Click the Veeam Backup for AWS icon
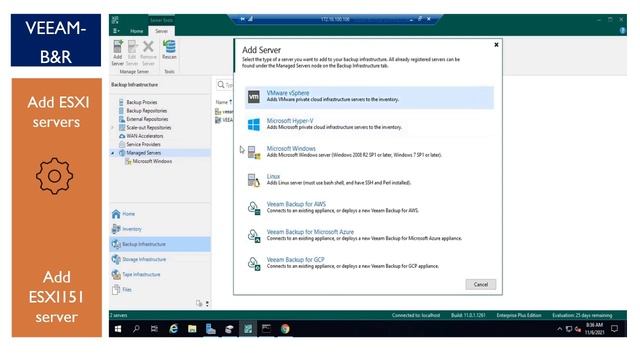Viewport: 640px width, 360px height. point(254,208)
